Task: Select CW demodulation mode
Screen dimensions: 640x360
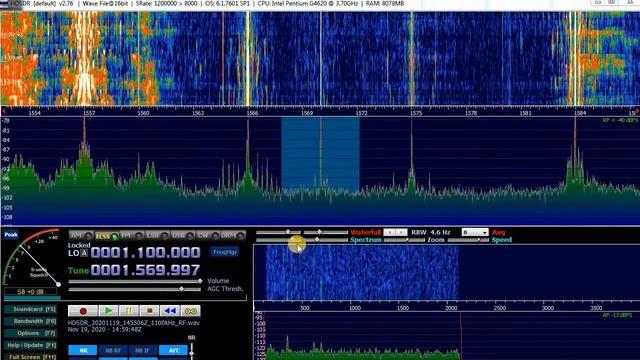Action: [208, 236]
